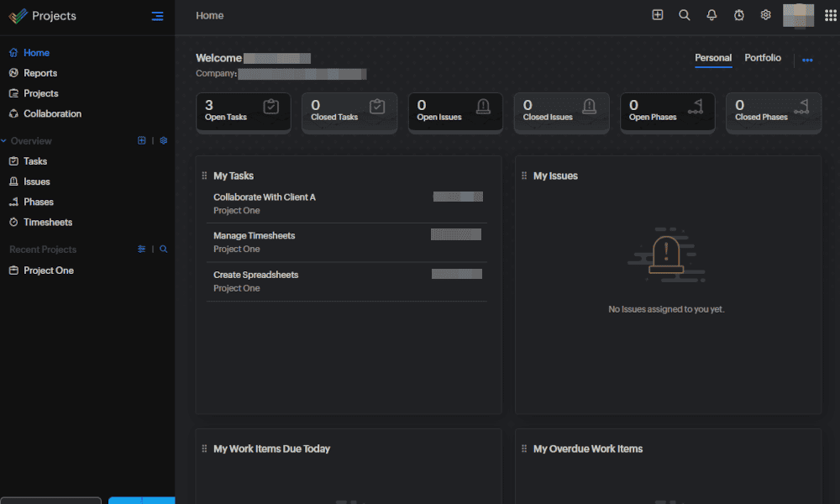Click Project One under Create Spreadsheets
Image resolution: width=840 pixels, height=504 pixels.
[x=236, y=288]
